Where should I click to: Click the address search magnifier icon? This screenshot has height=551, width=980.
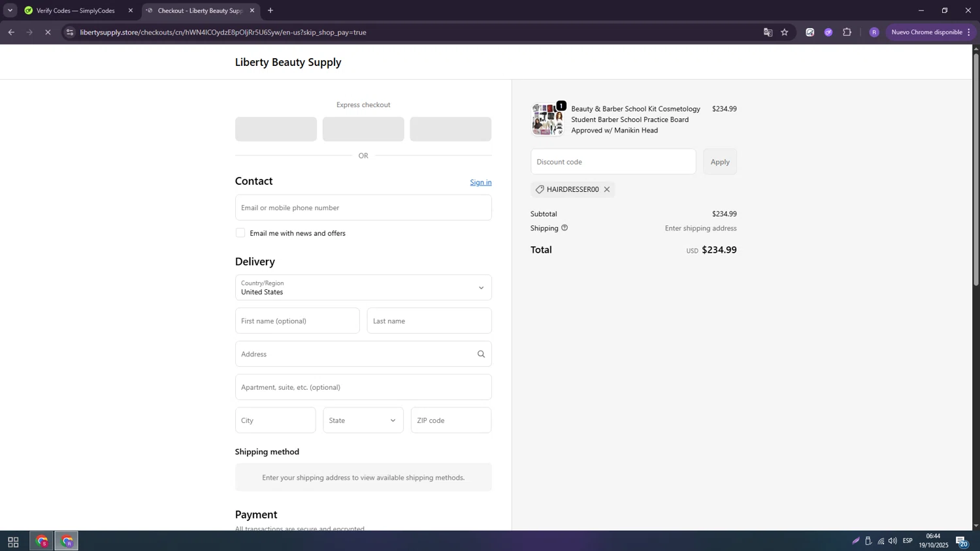pos(481,354)
